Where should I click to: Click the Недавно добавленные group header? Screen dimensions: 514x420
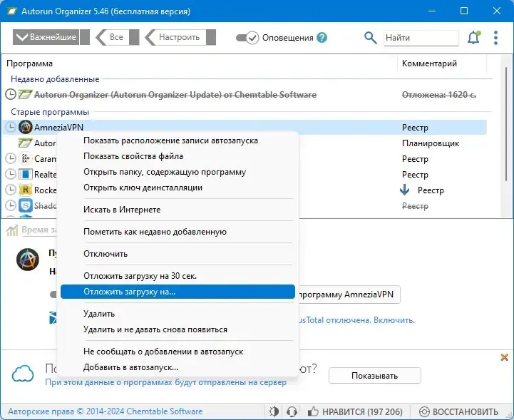click(x=55, y=79)
